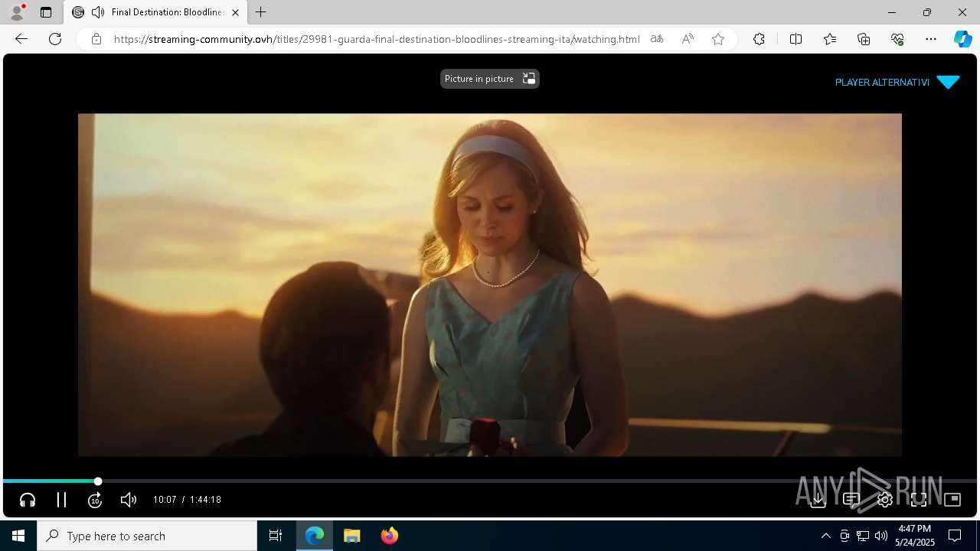Open the Collections panel
This screenshot has height=551, width=980.
pyautogui.click(x=864, y=39)
